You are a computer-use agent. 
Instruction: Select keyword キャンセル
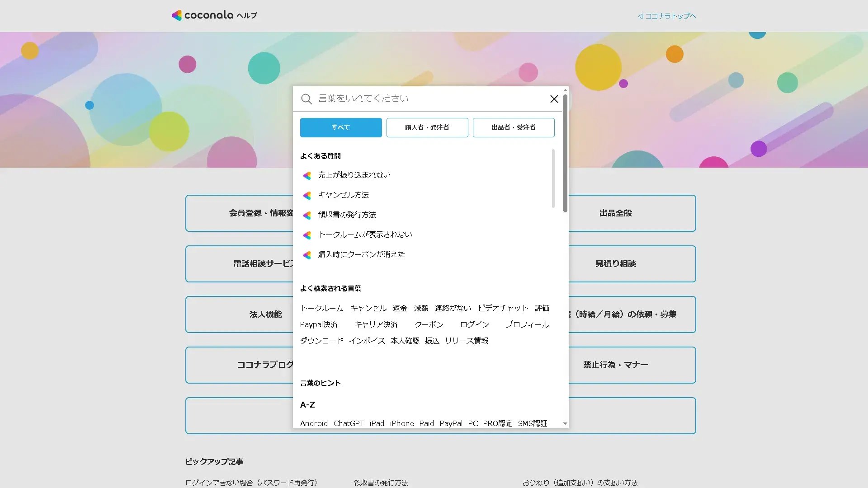tap(368, 308)
